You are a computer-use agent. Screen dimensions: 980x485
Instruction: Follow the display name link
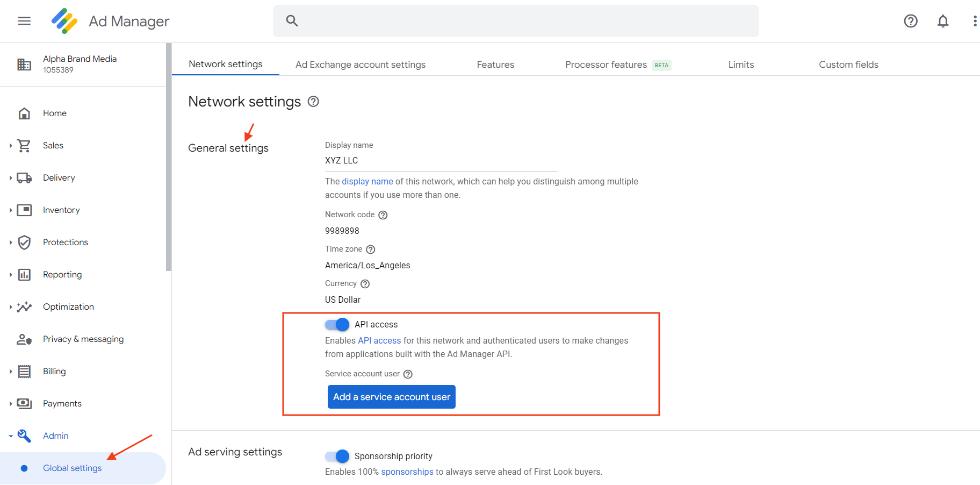(367, 181)
